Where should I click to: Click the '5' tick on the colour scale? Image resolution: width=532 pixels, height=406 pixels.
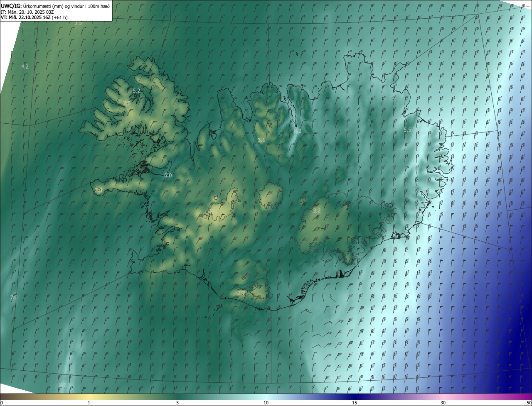pyautogui.click(x=177, y=403)
